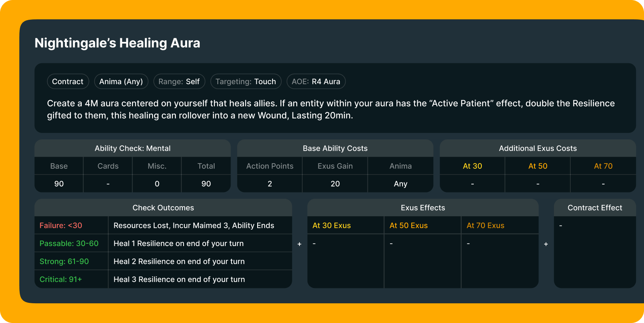Click the At 30 cost header
The height and width of the screenshot is (323, 644).
[x=472, y=166]
